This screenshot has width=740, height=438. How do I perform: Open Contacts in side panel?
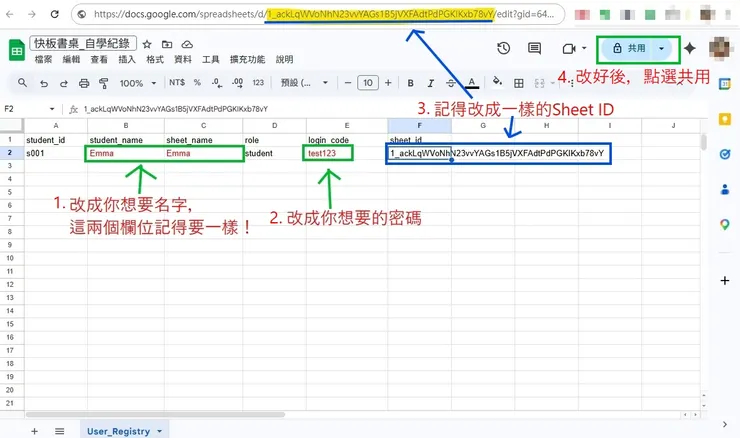725,190
